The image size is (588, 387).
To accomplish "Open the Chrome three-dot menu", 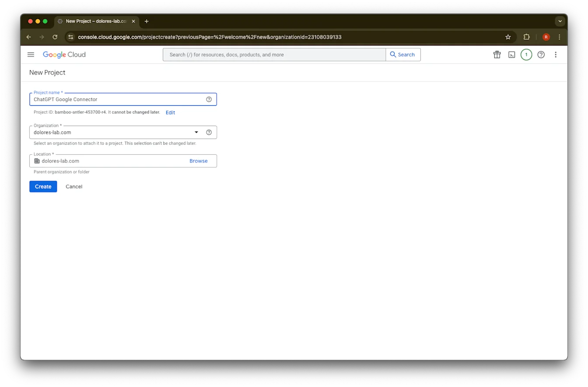I will pyautogui.click(x=560, y=37).
